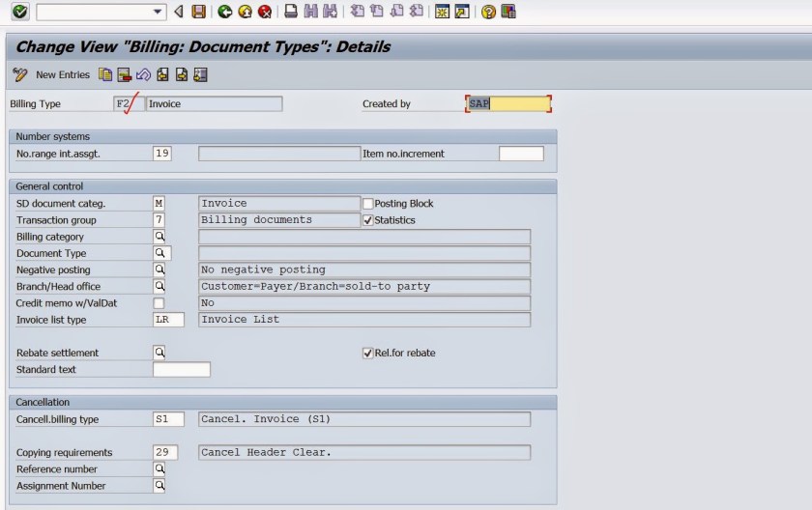Click the Save disk icon
This screenshot has height=510, width=812.
[198, 12]
